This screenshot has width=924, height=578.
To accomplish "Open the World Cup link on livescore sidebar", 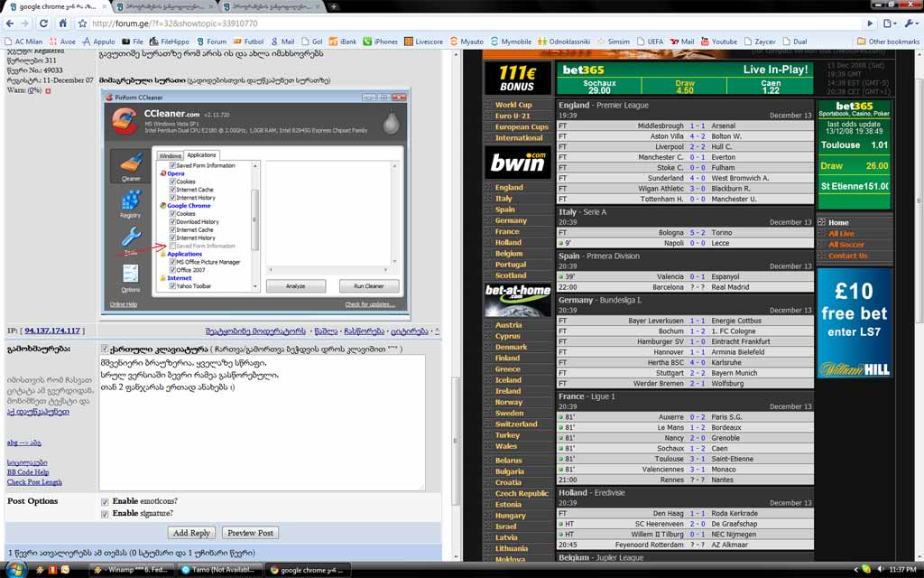I will [x=513, y=105].
